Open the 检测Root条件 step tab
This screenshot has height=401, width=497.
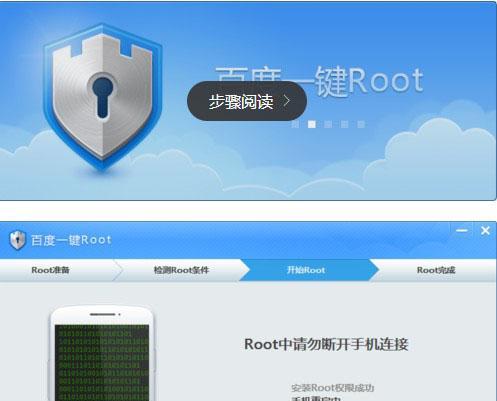pos(181,270)
